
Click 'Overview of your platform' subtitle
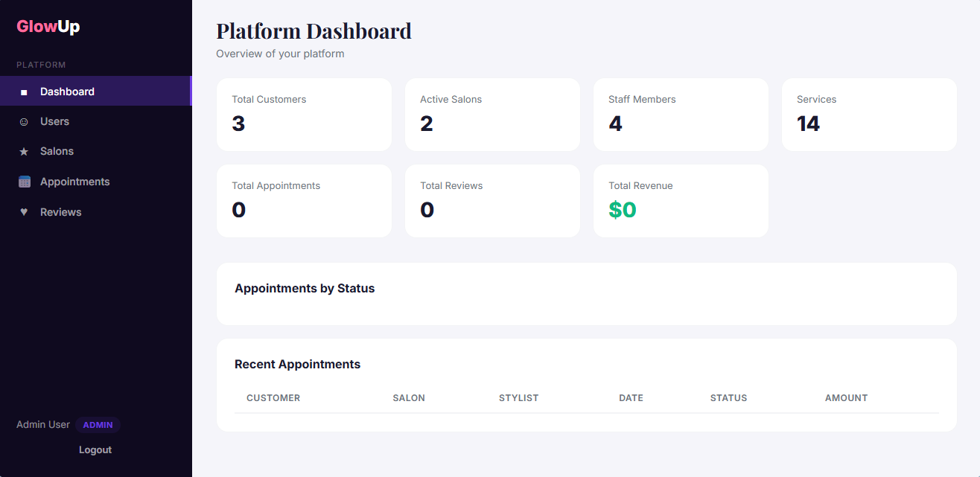[280, 54]
